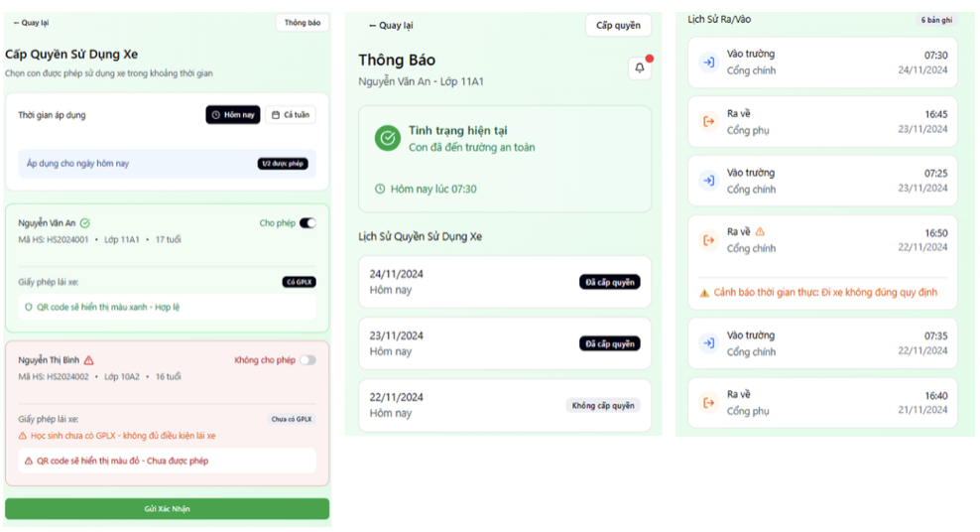Click the green check status icon
The width and height of the screenshot is (980, 532).
388,138
